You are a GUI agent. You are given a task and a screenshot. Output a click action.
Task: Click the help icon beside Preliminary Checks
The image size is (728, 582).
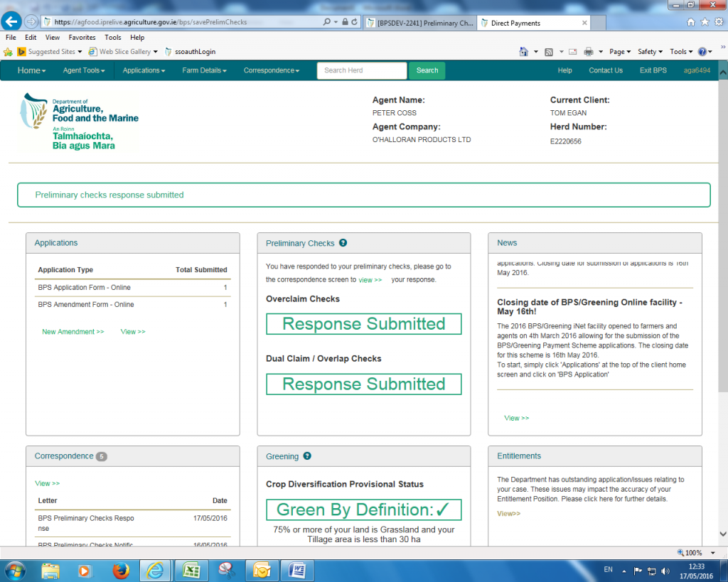coord(343,243)
